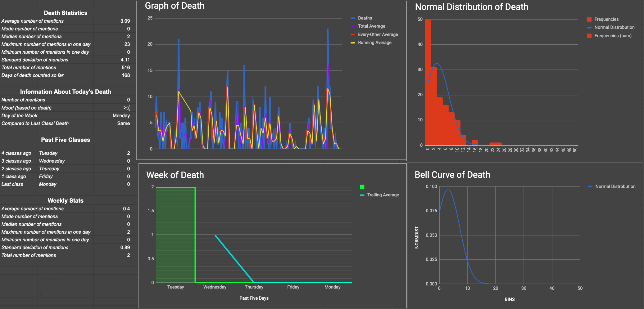Select the yellow Running Average legend entry
Viewport: 644px width, 309px height.
tap(374, 43)
